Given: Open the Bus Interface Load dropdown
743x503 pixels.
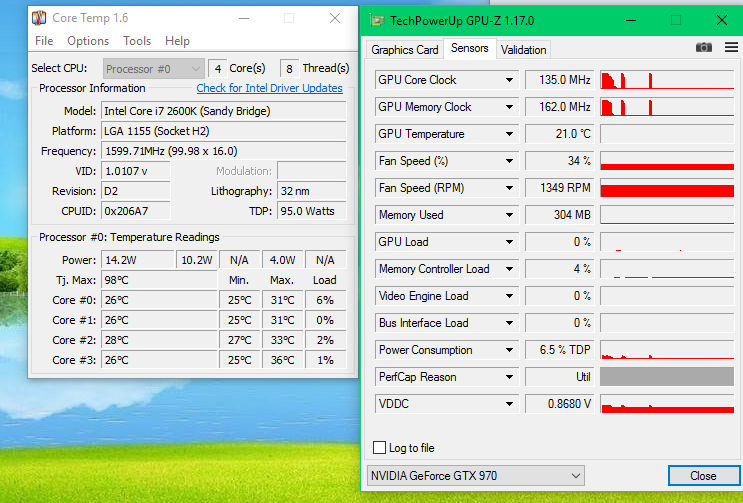Looking at the screenshot, I should point(509,323).
